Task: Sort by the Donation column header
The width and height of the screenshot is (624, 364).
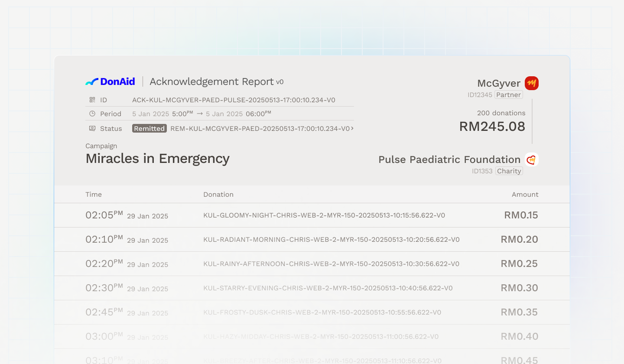Action: click(218, 195)
